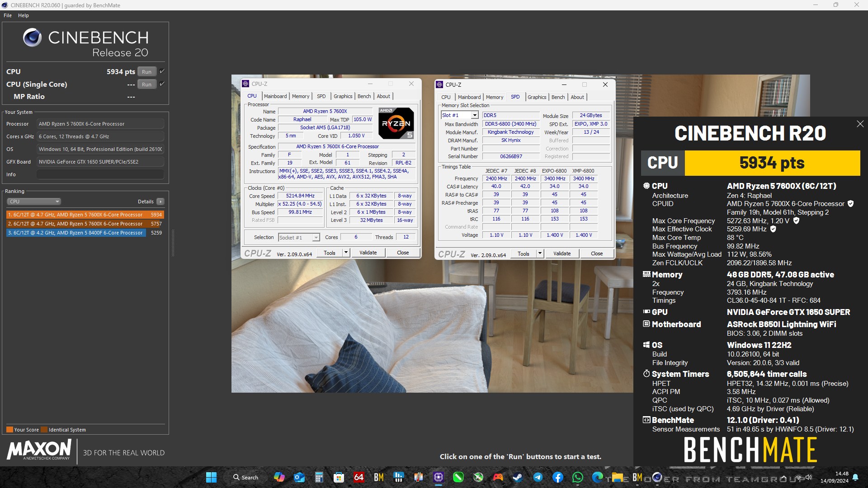Image resolution: width=868 pixels, height=488 pixels.
Task: Click the CPU-Z purple taskbar icon
Action: tap(438, 477)
